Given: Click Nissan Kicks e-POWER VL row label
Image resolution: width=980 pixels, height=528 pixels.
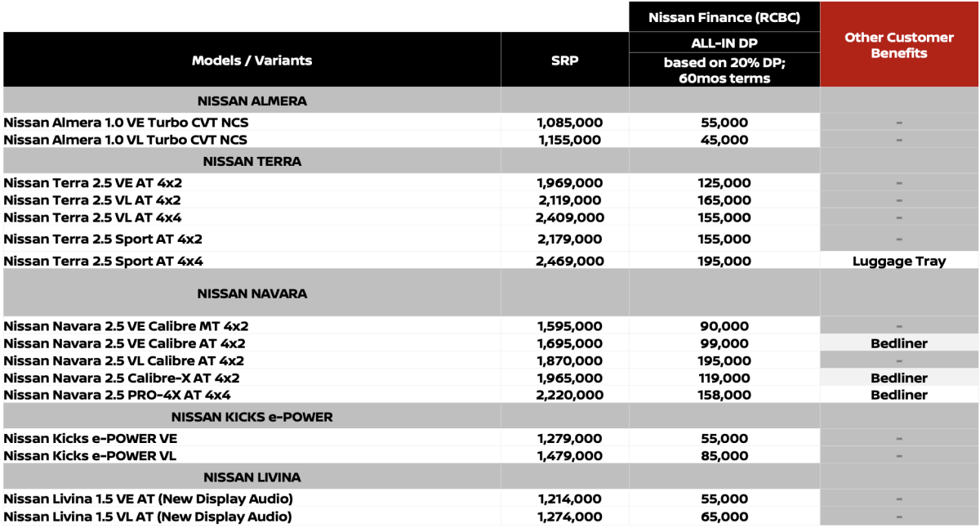Looking at the screenshot, I should click(x=90, y=456).
